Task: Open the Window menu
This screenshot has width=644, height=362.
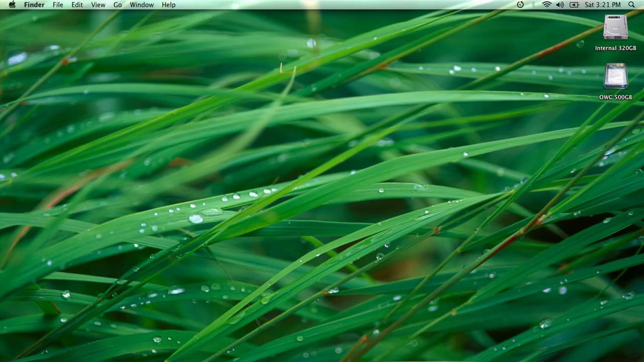Action: [x=142, y=5]
